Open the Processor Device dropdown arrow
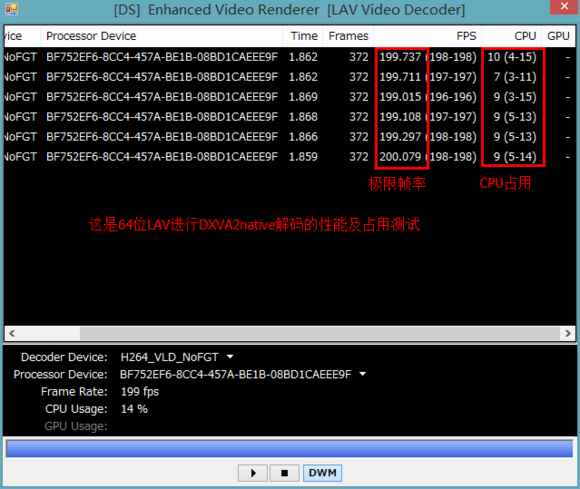The height and width of the screenshot is (489, 580). point(362,374)
